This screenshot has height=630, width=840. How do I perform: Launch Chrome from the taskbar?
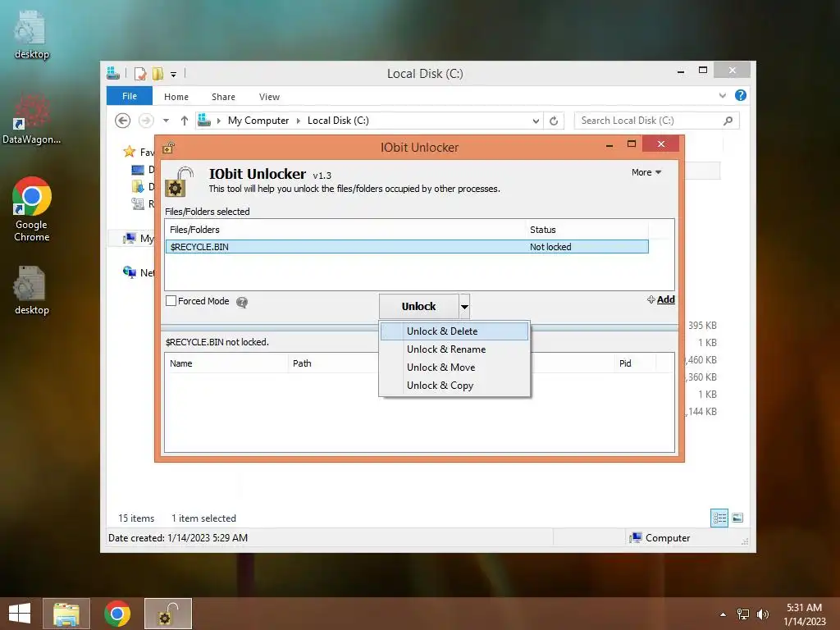(117, 614)
